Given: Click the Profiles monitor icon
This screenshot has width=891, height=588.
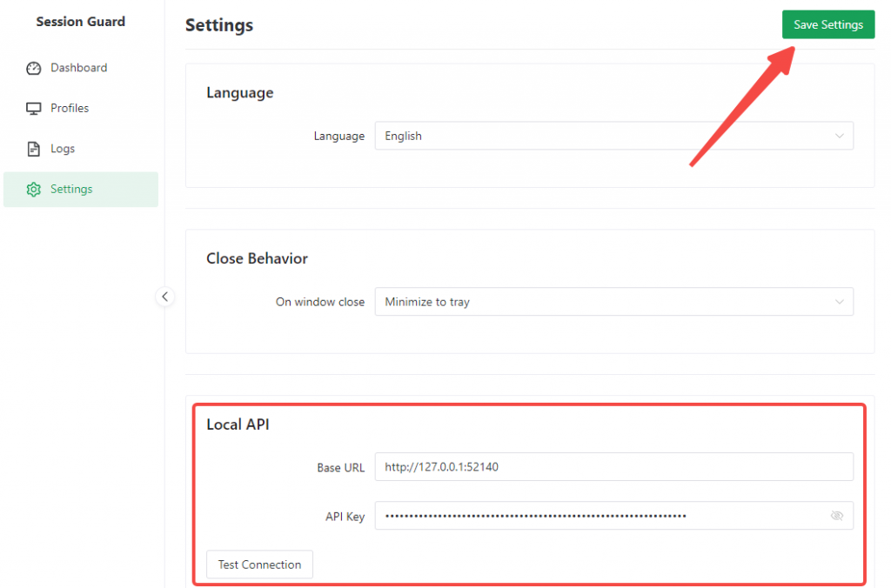Looking at the screenshot, I should click(x=34, y=109).
